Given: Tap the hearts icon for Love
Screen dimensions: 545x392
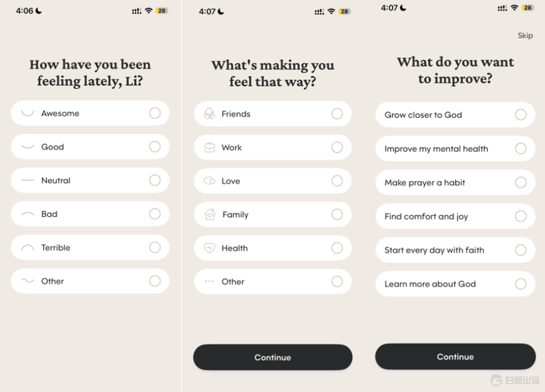Looking at the screenshot, I should click(209, 181).
